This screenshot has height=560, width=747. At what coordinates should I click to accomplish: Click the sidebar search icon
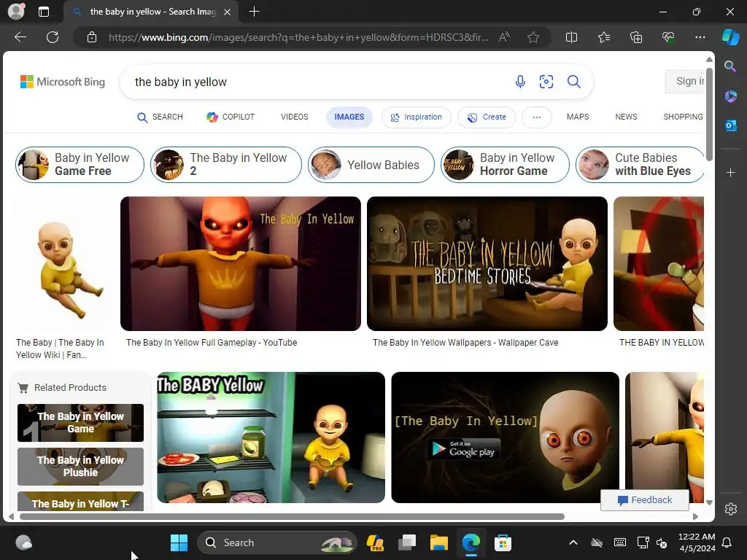(730, 66)
